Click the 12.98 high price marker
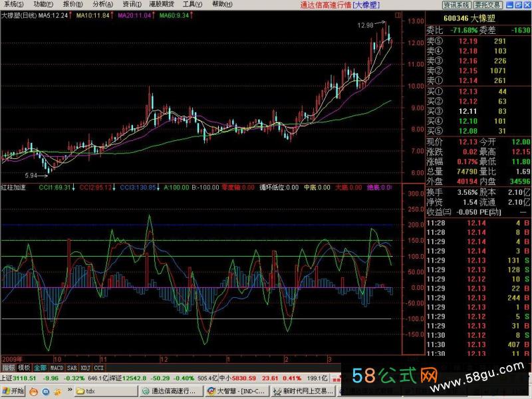 click(365, 25)
